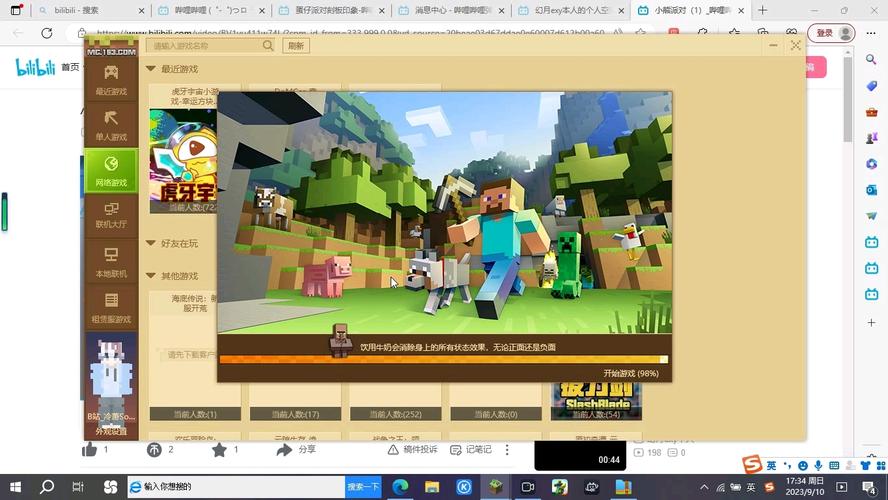Click the 搜索一下 taskbar button

coord(363,486)
